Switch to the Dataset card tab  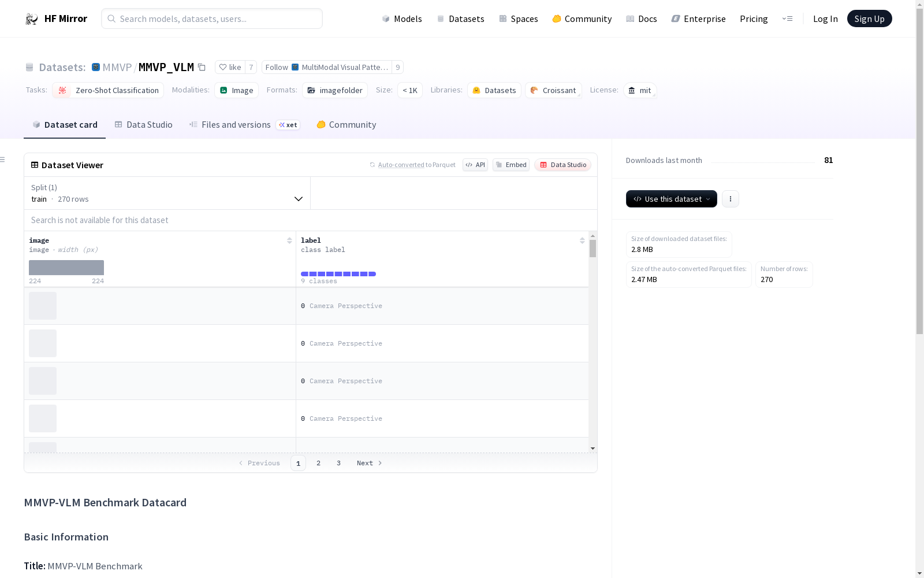pyautogui.click(x=65, y=125)
